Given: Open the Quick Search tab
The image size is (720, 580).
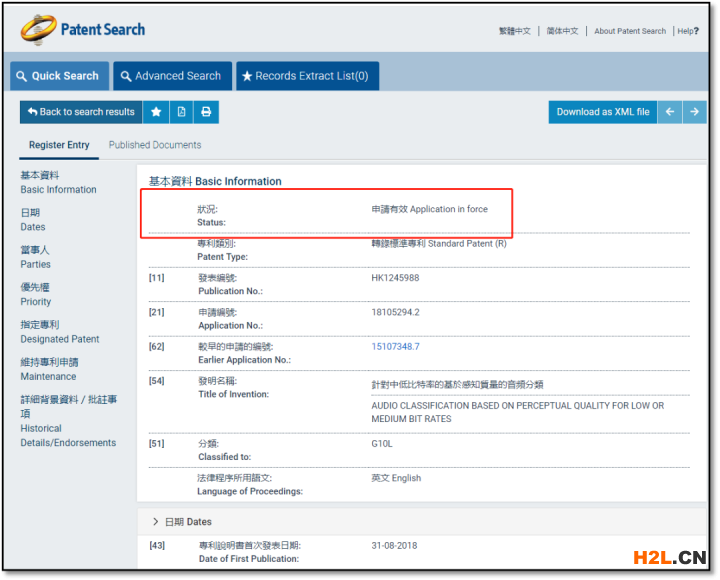Looking at the screenshot, I should [x=58, y=76].
